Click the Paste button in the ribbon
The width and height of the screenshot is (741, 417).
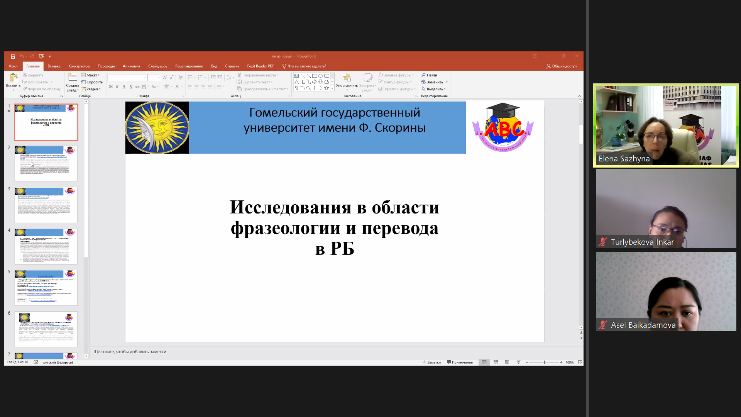point(13,82)
